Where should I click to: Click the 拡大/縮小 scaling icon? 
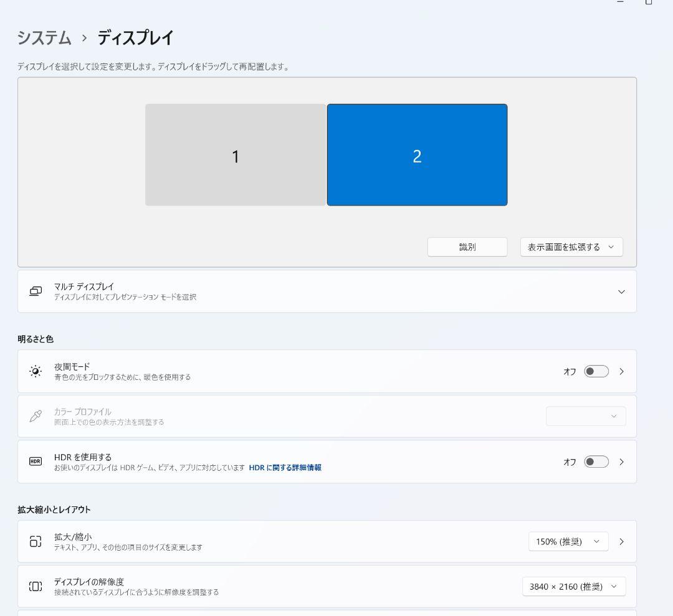36,541
